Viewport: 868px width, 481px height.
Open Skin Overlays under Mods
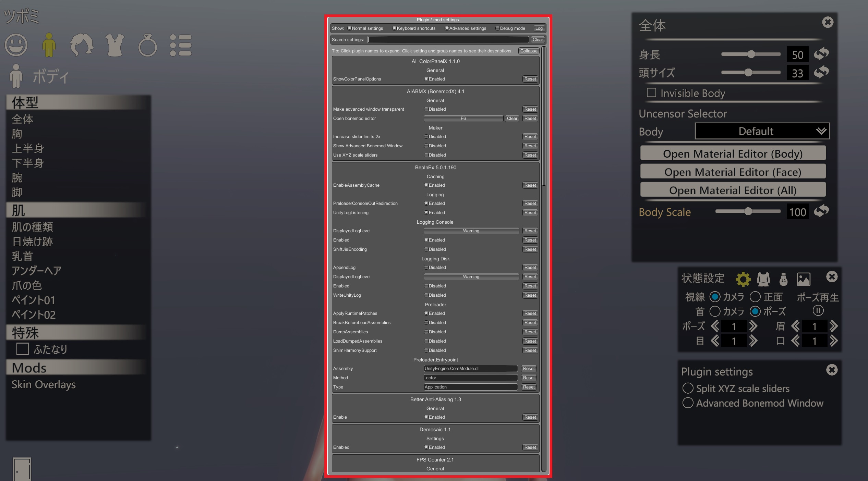[x=44, y=384]
